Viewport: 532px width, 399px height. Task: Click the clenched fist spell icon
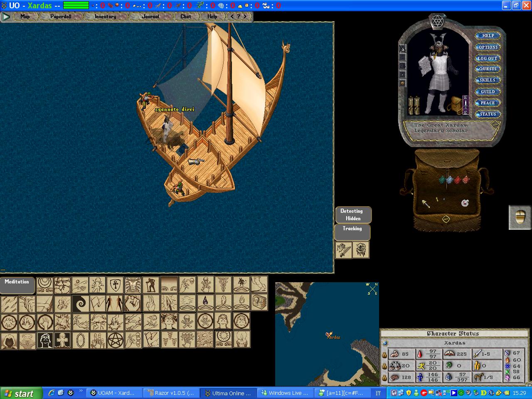[x=133, y=303]
